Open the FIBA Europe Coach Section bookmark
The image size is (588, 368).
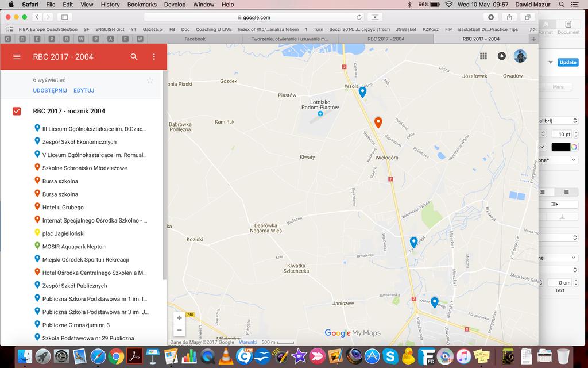coord(48,29)
